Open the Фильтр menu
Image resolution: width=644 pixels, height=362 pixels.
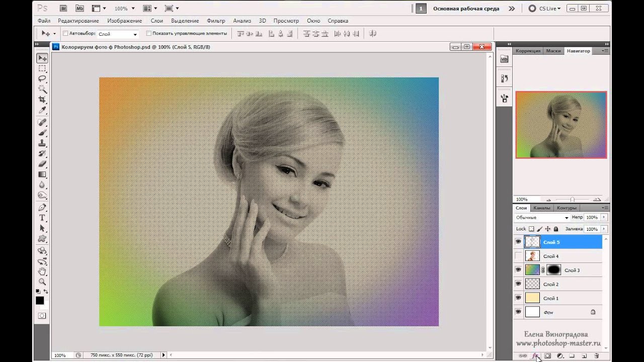point(216,21)
